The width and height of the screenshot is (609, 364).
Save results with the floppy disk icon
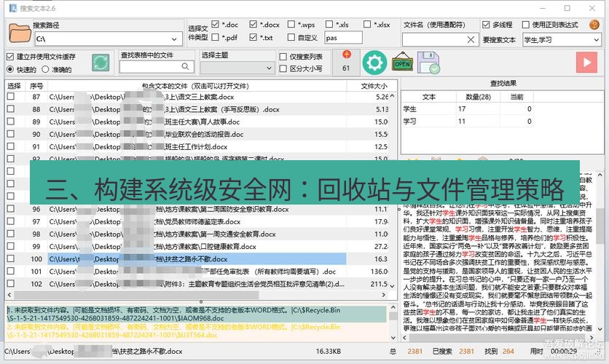428,63
